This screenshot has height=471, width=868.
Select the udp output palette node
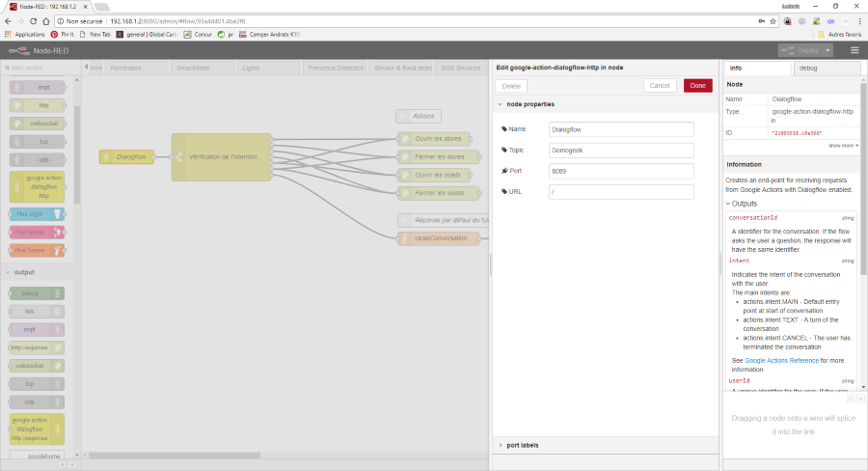tap(37, 402)
